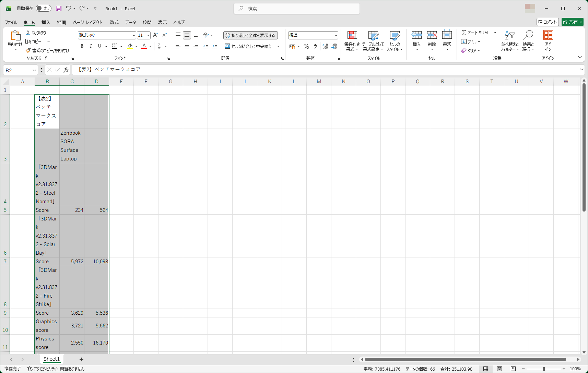Switch to Normal view in status bar
Viewport: 588px width, 373px height.
click(x=485, y=369)
